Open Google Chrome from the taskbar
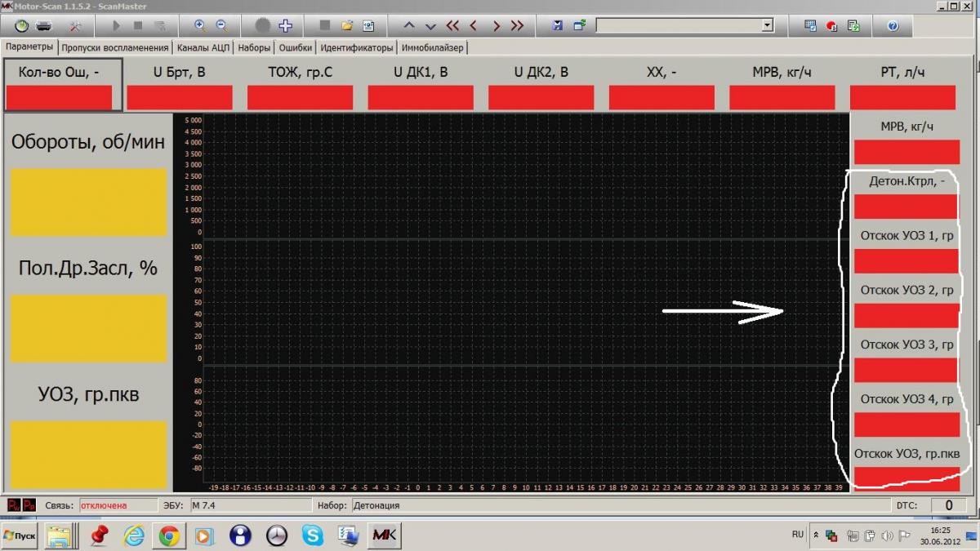 (169, 535)
